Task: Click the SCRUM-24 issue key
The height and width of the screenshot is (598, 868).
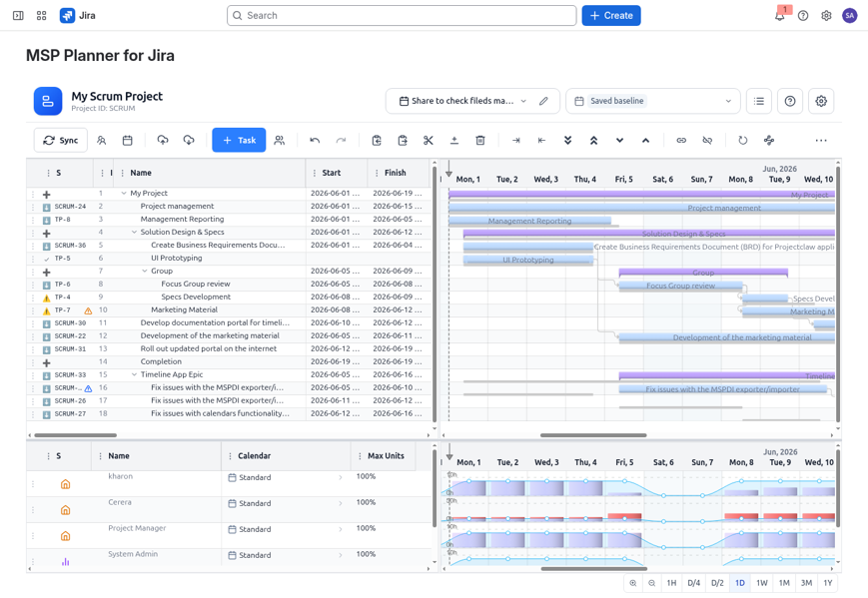Action: [70, 207]
